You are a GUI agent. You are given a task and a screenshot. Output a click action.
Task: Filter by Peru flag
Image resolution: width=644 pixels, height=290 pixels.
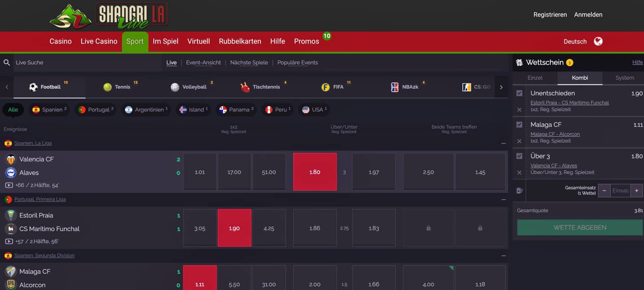tap(268, 110)
